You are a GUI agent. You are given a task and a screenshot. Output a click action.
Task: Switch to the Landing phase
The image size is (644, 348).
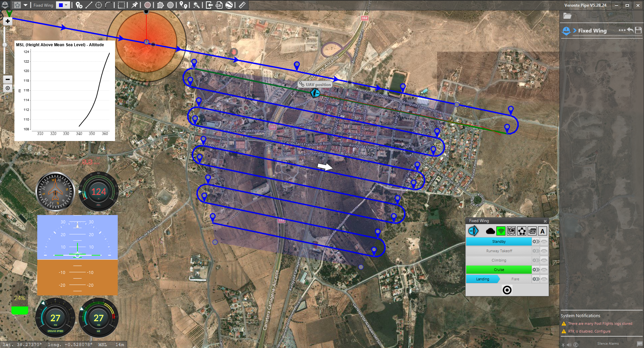click(x=482, y=279)
